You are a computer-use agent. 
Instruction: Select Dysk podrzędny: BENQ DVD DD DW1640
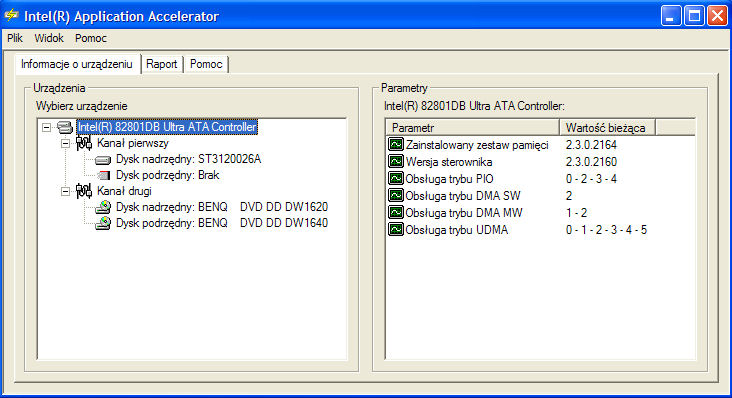click(222, 223)
